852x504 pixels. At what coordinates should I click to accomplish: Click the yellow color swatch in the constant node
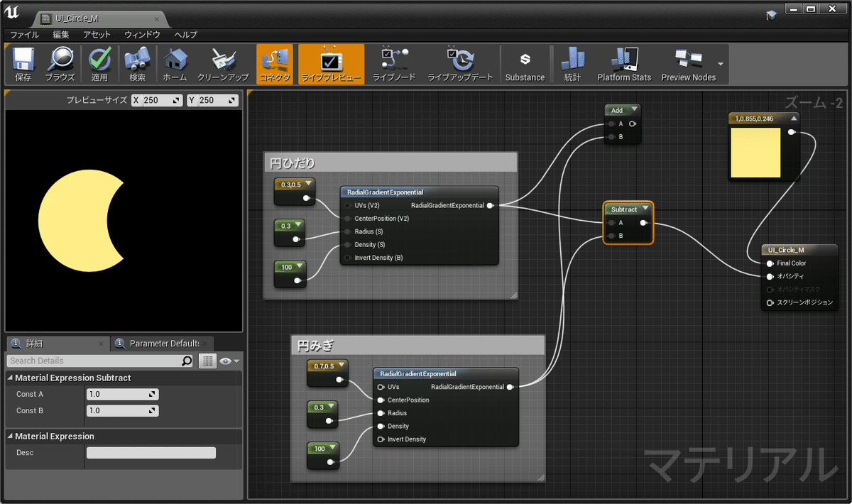tap(755, 152)
